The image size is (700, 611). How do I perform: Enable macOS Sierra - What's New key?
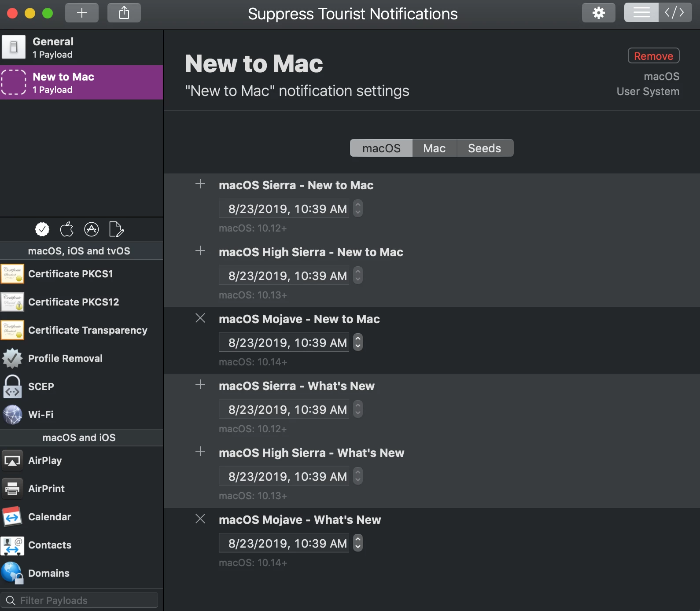click(200, 384)
